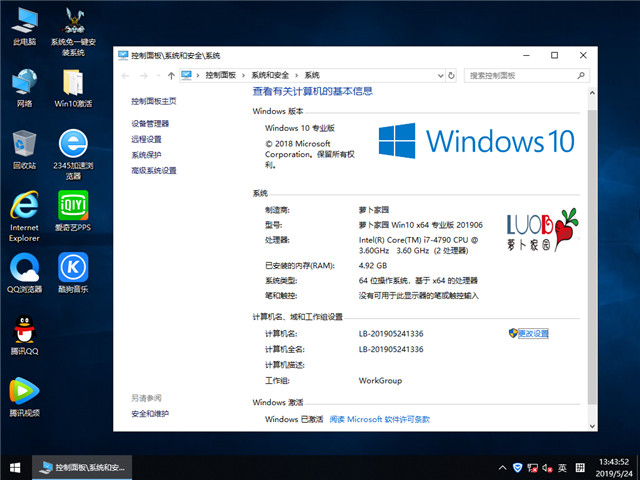Viewport: 640px width, 480px height.
Task: Click the Windows 10 logo image
Action: click(x=476, y=141)
